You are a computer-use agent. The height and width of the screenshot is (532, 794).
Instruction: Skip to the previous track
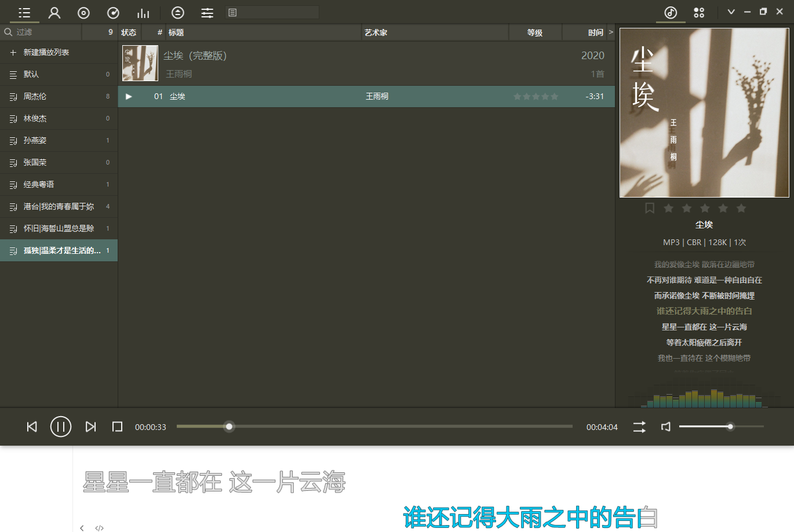(x=32, y=427)
